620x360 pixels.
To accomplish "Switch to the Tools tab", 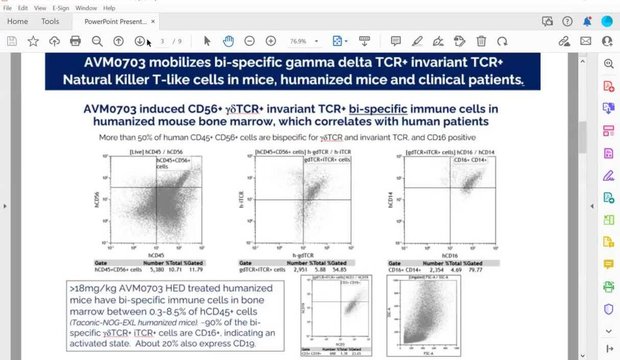I will click(50, 21).
